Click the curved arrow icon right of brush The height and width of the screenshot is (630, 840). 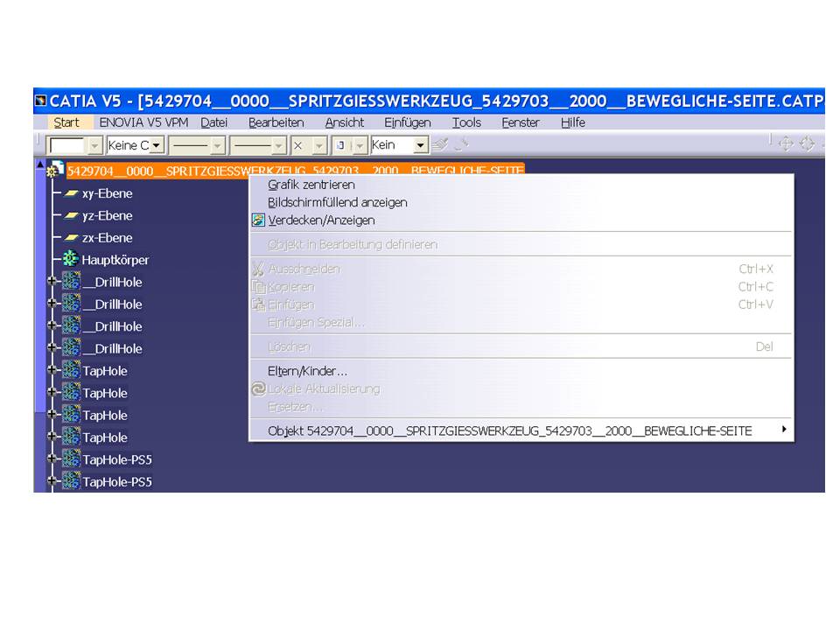tap(461, 144)
